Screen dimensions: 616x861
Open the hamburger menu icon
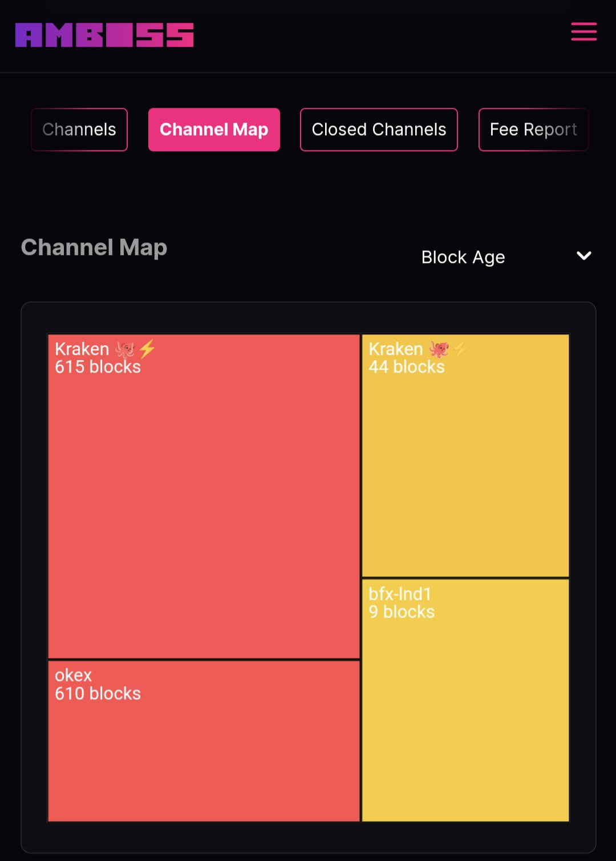tap(583, 31)
